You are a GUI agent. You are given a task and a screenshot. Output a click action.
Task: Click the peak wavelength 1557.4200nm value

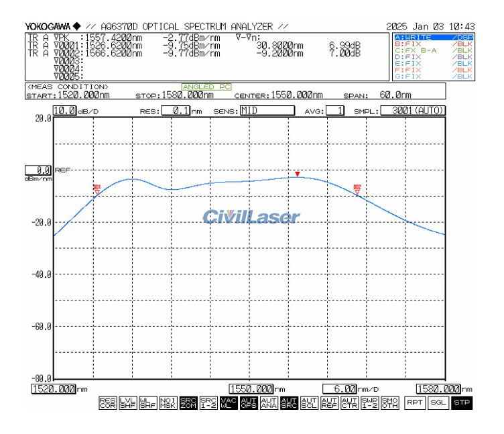[x=113, y=38]
